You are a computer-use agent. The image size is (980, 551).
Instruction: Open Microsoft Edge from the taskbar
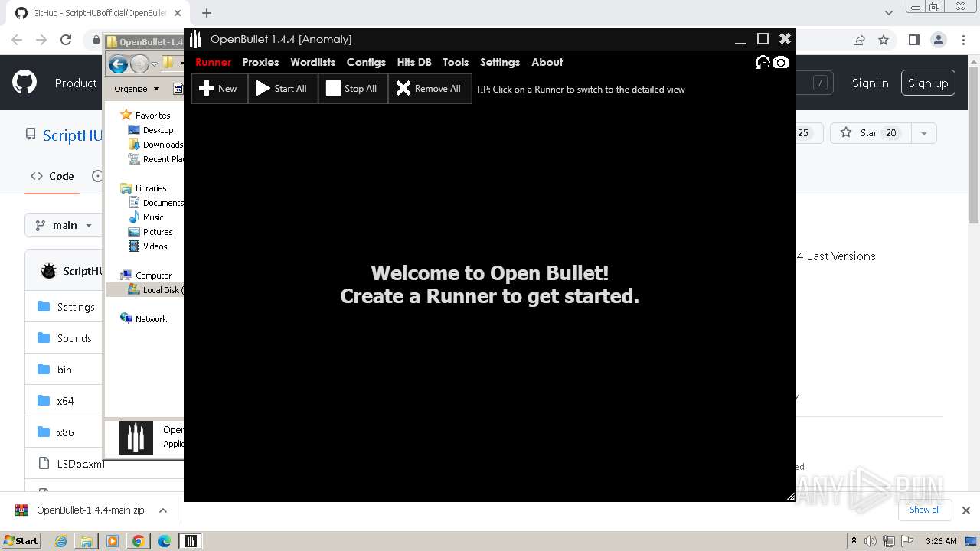[164, 541]
